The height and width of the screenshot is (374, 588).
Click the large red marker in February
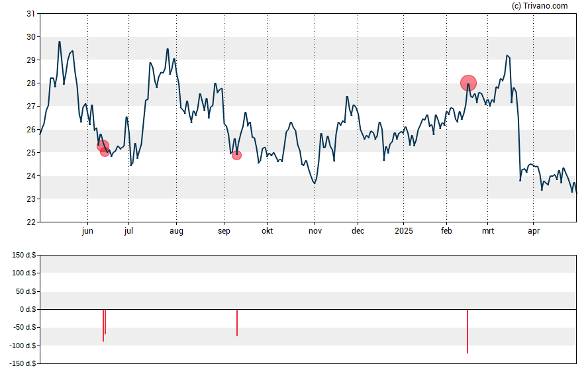(x=468, y=83)
